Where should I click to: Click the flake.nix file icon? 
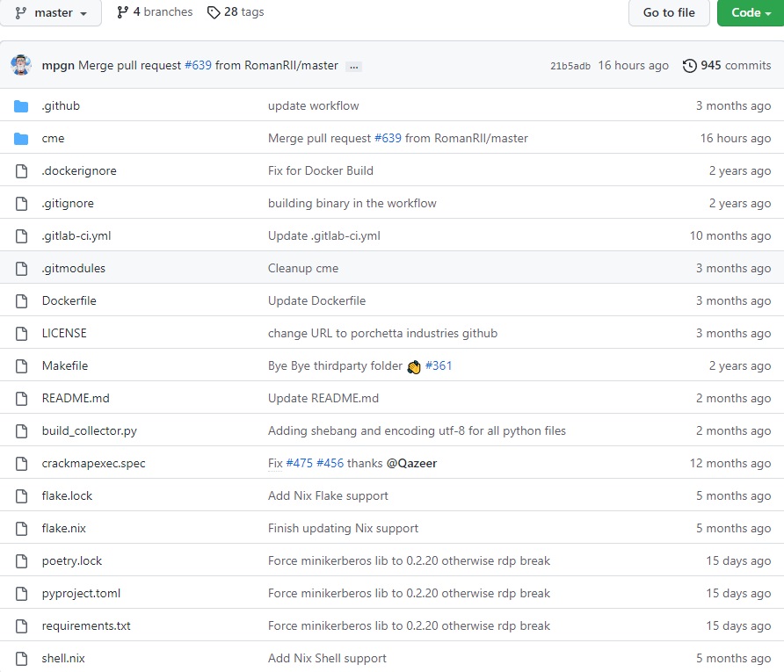coord(21,528)
